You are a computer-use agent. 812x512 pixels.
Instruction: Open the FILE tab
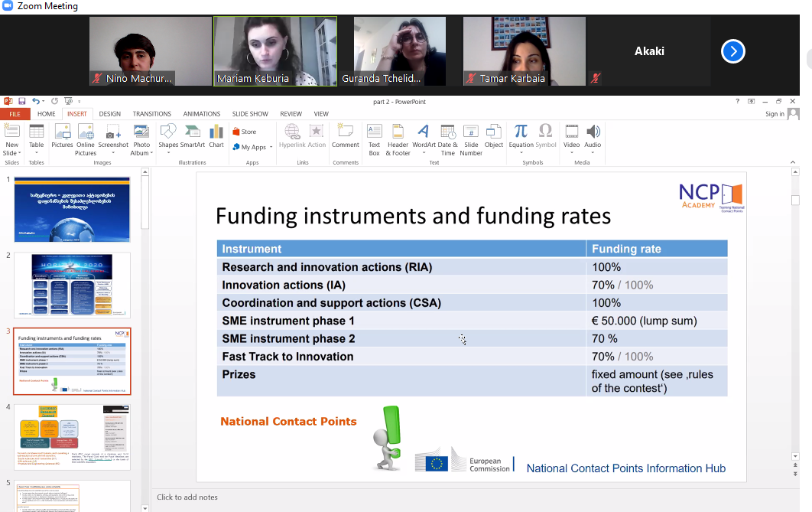tap(15, 114)
